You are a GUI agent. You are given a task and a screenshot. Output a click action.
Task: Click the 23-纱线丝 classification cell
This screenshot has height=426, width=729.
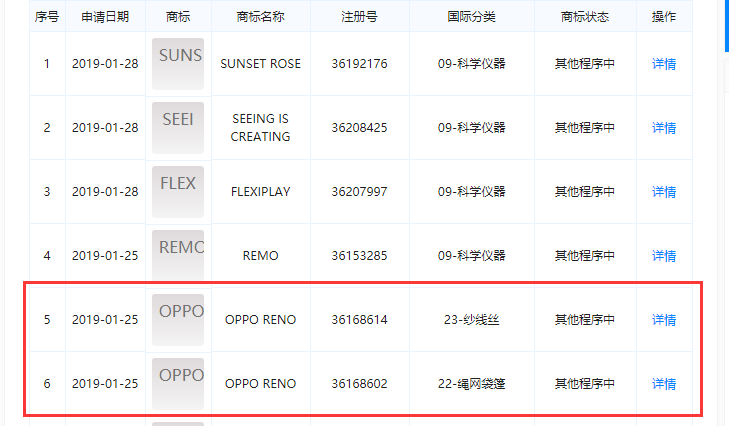(x=471, y=320)
